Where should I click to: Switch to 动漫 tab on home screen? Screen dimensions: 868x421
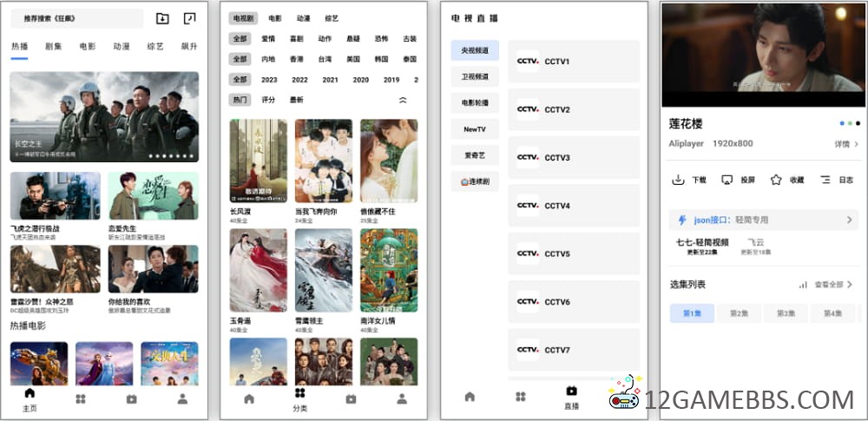(x=122, y=47)
